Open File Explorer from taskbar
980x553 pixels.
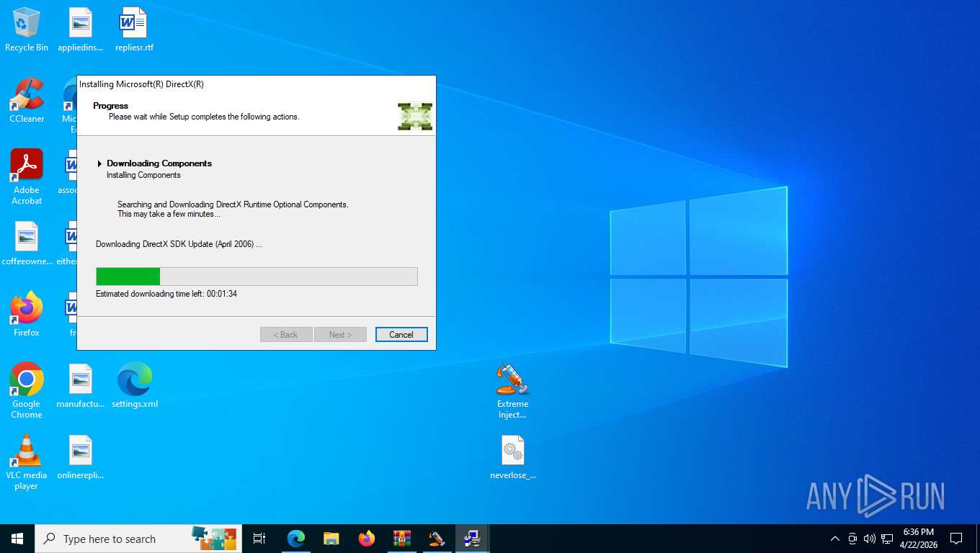[331, 539]
